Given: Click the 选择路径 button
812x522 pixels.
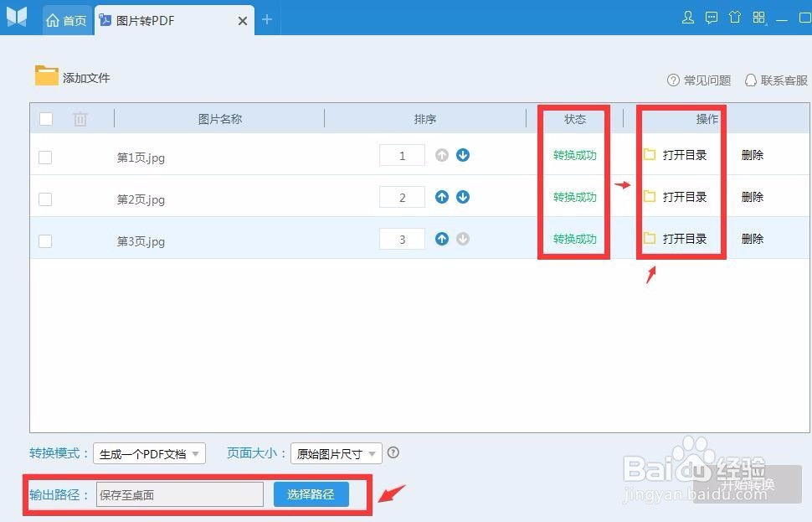Looking at the screenshot, I should click(x=311, y=494).
